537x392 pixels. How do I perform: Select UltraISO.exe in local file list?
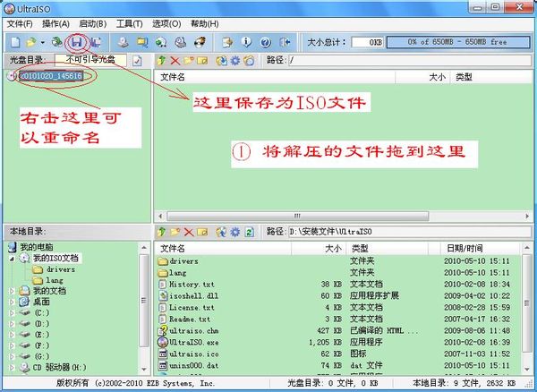pos(194,343)
